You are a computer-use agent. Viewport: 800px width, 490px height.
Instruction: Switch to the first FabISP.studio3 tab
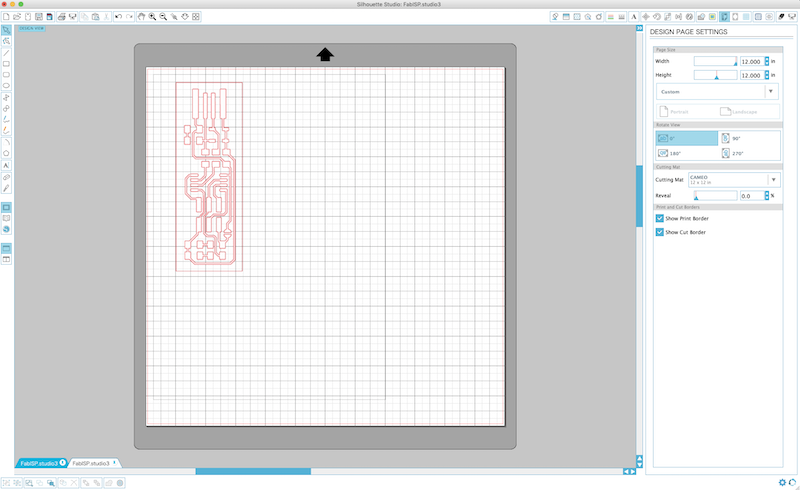40,463
